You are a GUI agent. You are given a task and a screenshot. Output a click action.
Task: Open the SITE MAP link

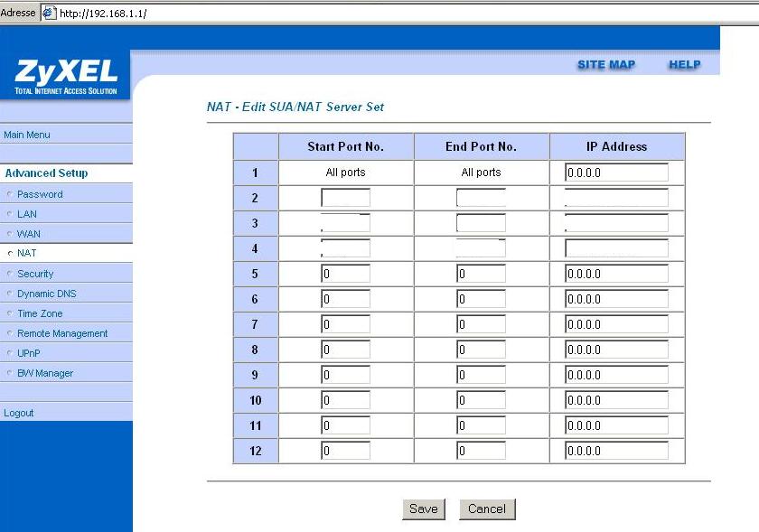605,65
